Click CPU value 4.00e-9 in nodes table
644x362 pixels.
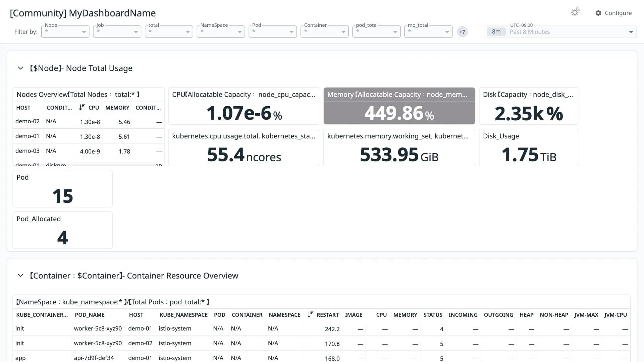(90, 151)
